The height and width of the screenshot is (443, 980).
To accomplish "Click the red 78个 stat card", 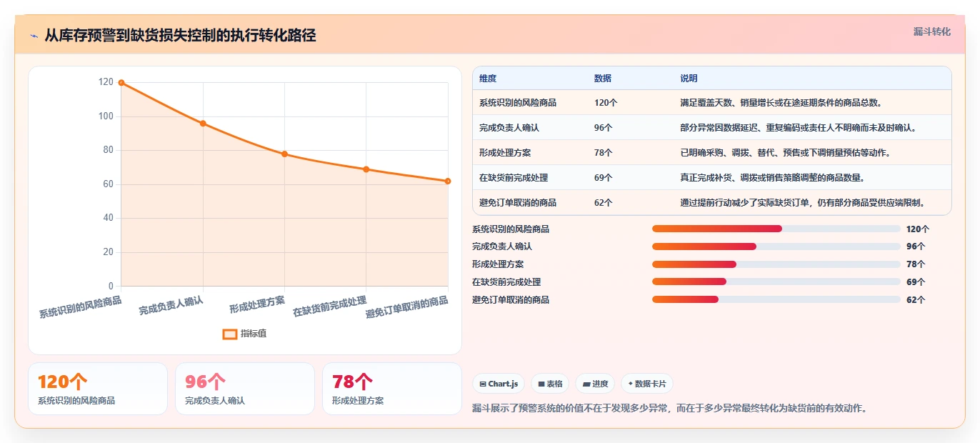I will pos(392,389).
